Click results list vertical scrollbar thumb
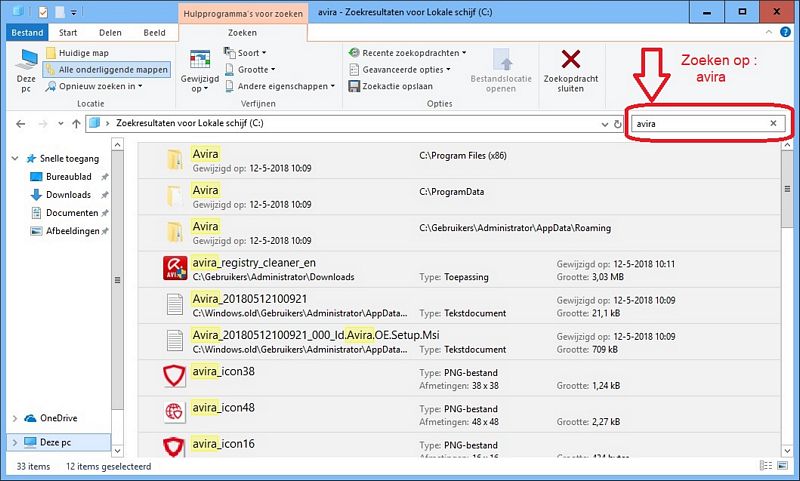The image size is (800, 481). coord(787,190)
